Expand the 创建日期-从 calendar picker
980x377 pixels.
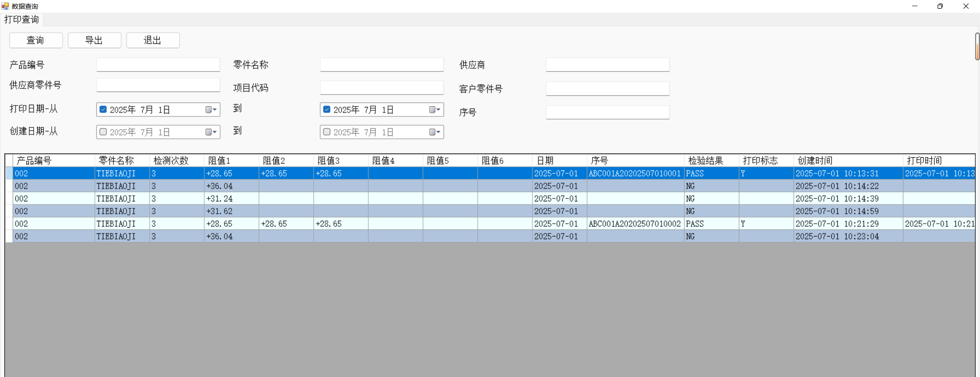tap(212, 132)
